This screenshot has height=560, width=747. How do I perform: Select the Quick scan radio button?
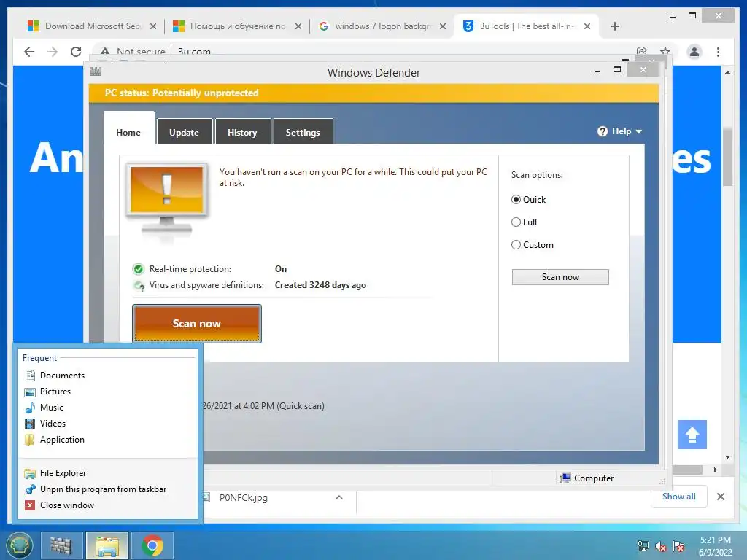coord(516,200)
